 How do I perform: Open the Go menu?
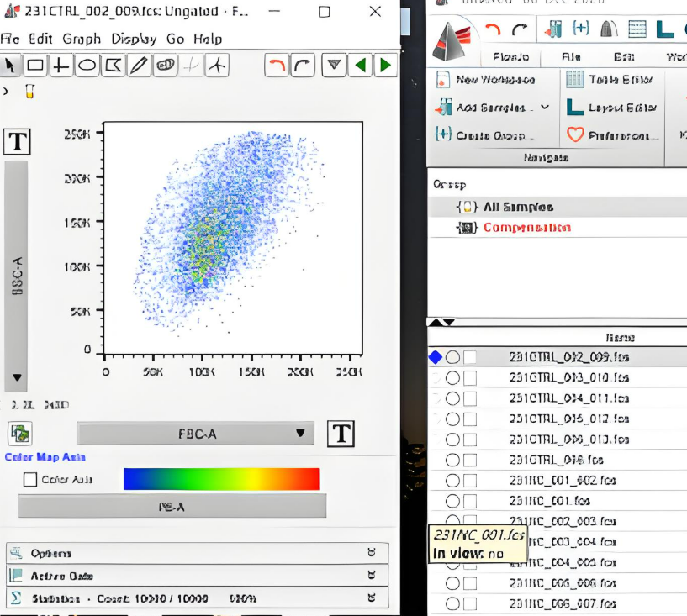click(x=175, y=39)
